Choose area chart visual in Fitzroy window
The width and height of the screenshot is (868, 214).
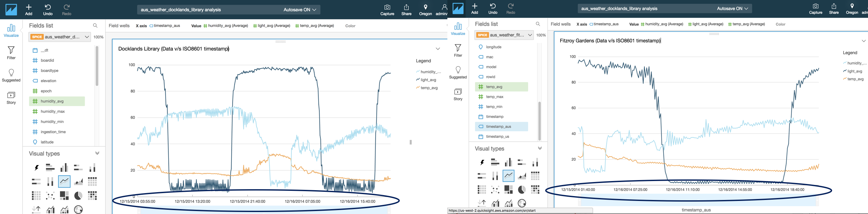point(522,176)
